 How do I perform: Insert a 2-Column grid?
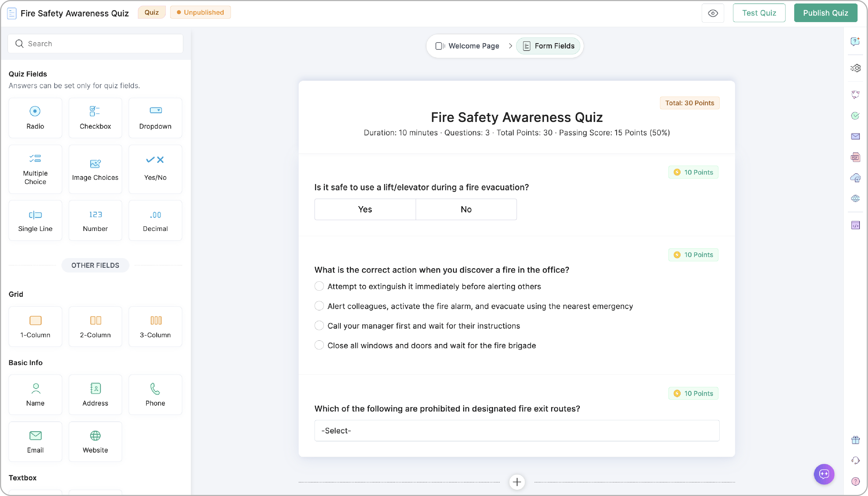click(x=95, y=327)
